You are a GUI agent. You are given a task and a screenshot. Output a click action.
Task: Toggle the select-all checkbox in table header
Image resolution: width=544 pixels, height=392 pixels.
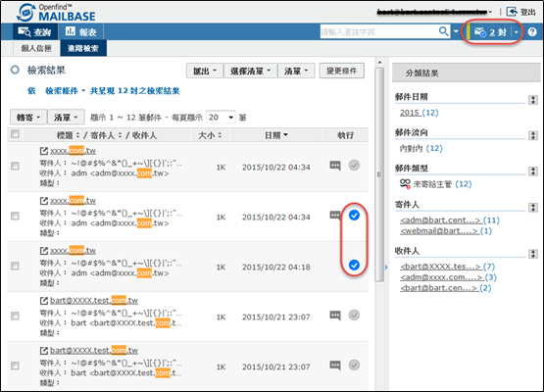(15, 134)
